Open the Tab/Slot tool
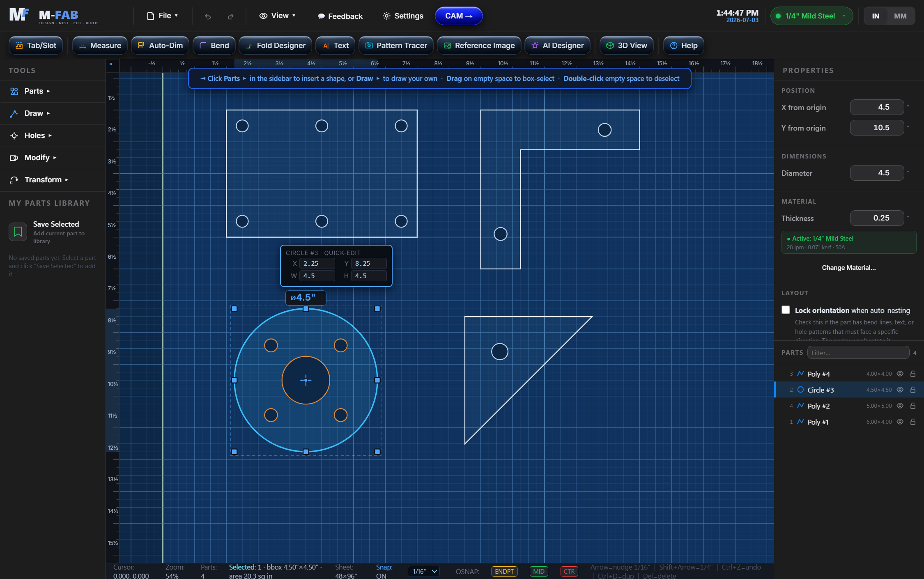The height and width of the screenshot is (579, 924). (x=36, y=46)
